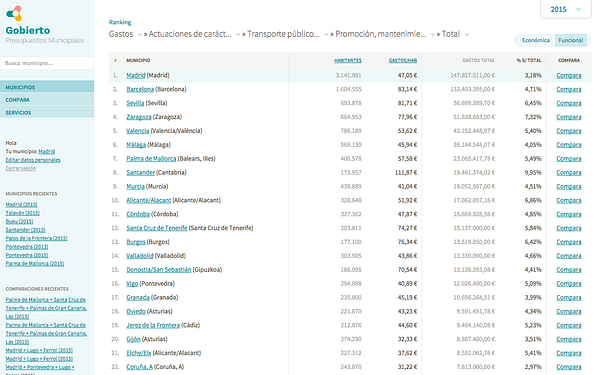Open Madrid municipality in ranking table
The width and height of the screenshot is (600, 375).
(136, 75)
